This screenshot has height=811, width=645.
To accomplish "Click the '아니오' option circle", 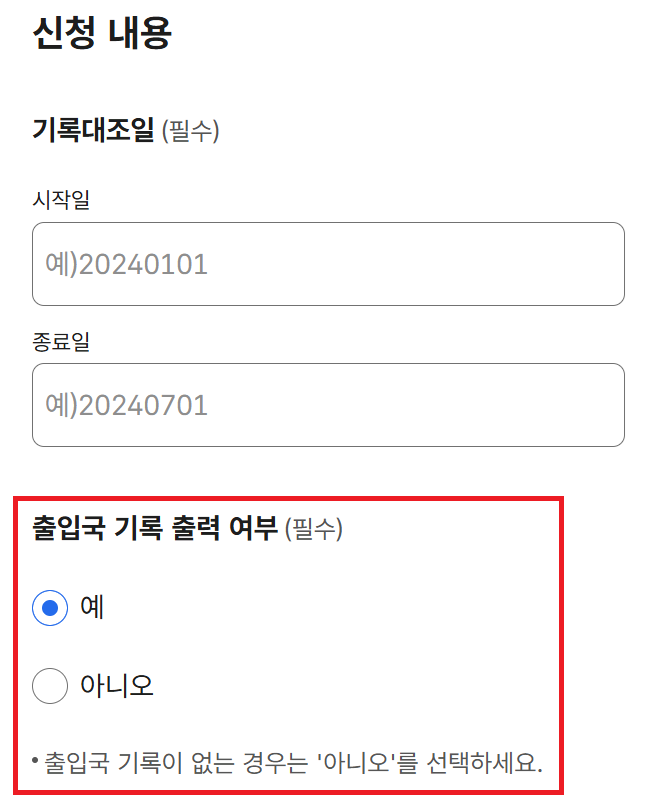I will point(50,686).
